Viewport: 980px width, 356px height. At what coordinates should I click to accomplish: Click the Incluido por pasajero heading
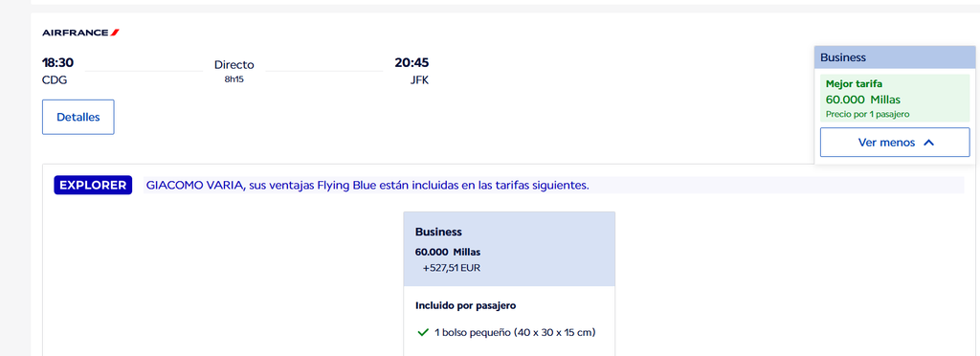(466, 306)
